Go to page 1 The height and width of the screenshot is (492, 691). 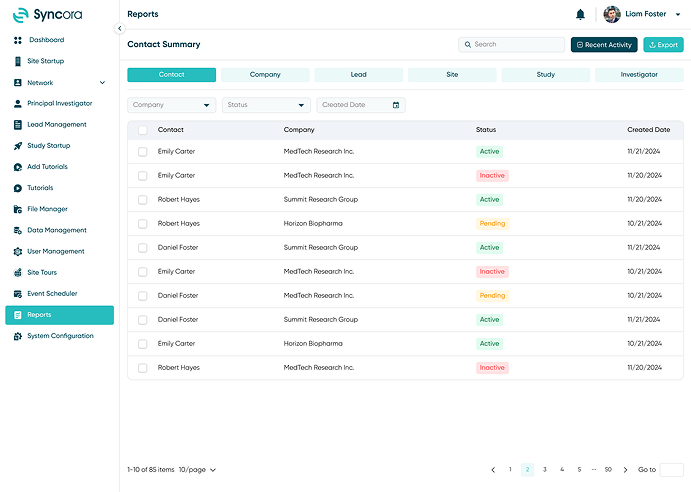[510, 470]
